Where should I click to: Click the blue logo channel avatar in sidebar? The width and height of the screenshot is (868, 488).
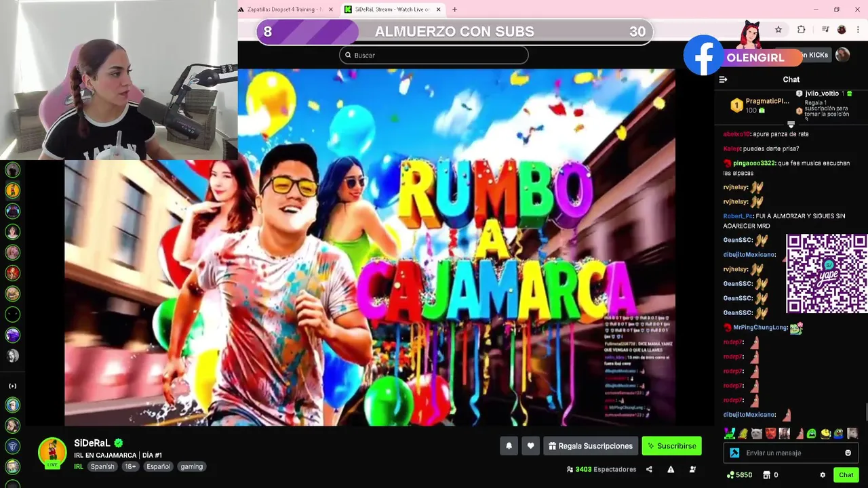coord(13,446)
